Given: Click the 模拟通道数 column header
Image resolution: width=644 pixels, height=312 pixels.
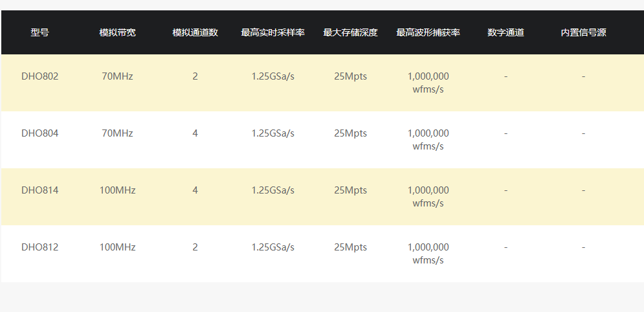Looking at the screenshot, I should coord(195,32).
